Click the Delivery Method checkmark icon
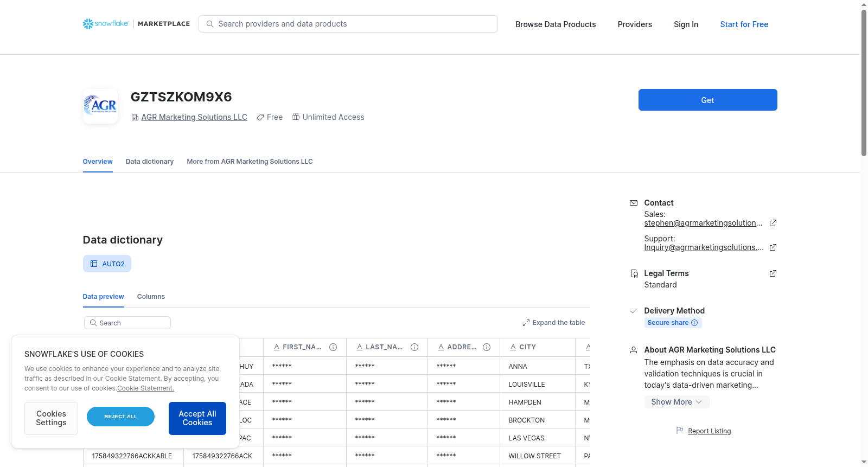Image resolution: width=868 pixels, height=467 pixels. pyautogui.click(x=633, y=311)
